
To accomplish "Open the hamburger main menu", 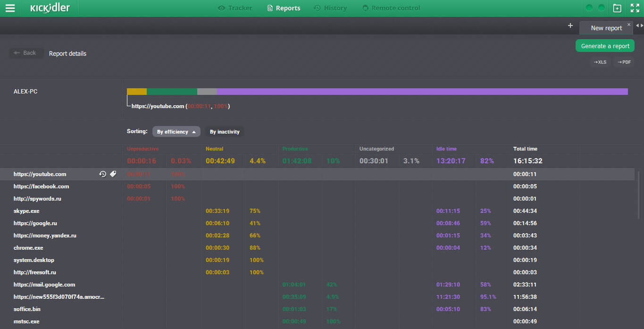I will click(10, 8).
